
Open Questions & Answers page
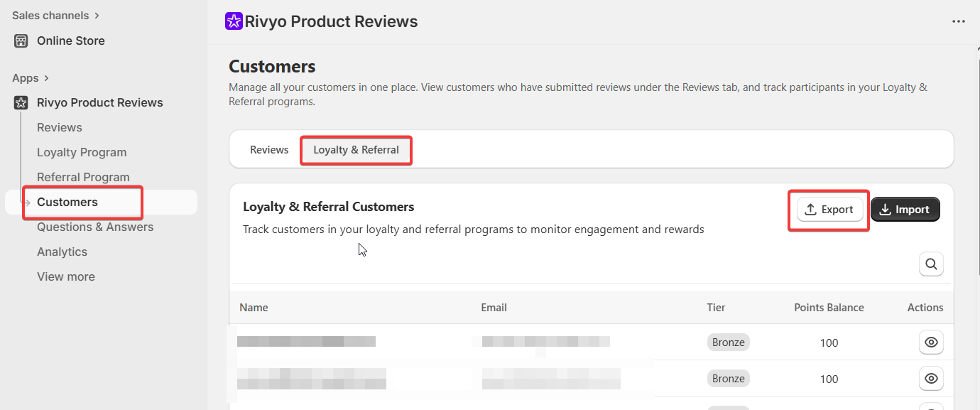point(95,227)
